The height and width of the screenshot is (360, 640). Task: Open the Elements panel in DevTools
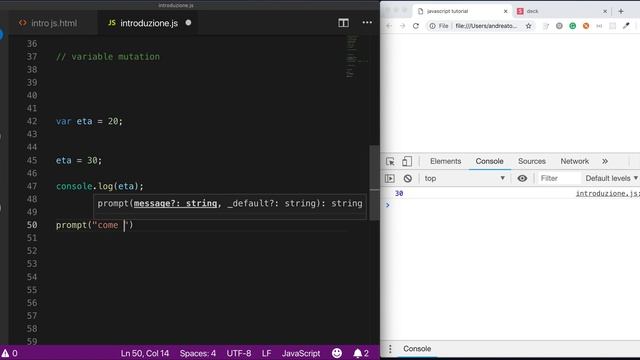click(x=445, y=161)
